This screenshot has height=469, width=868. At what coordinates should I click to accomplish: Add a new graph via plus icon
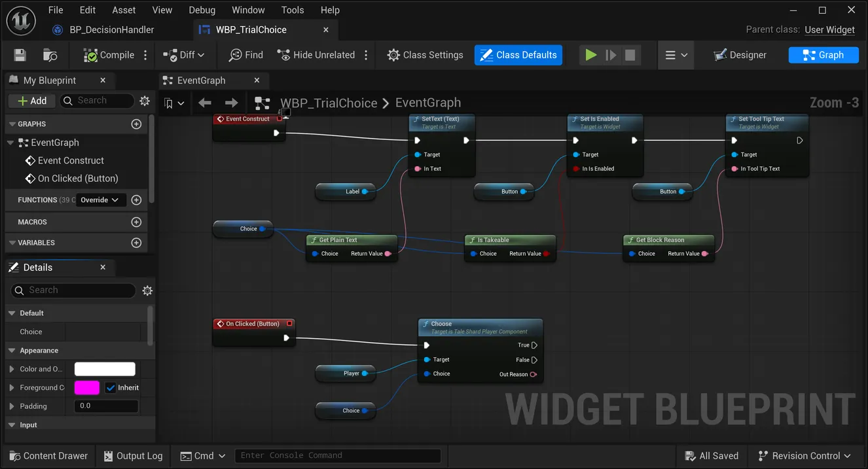tap(136, 124)
